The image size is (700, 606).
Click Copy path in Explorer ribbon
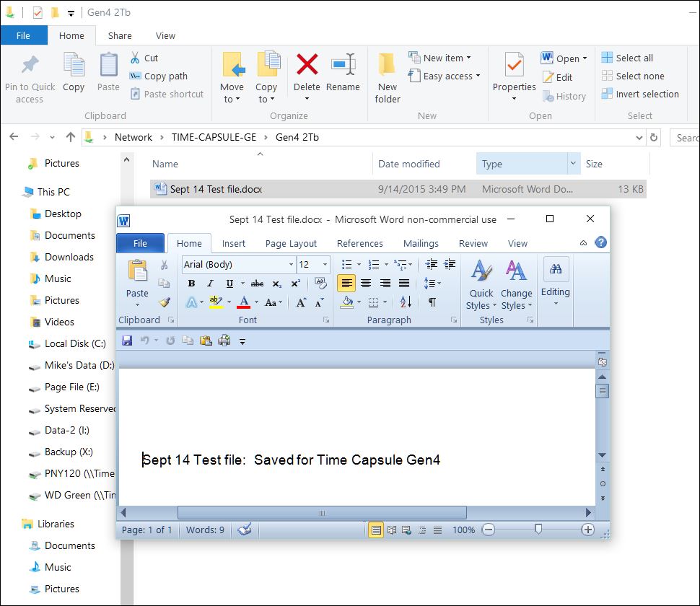coord(159,76)
